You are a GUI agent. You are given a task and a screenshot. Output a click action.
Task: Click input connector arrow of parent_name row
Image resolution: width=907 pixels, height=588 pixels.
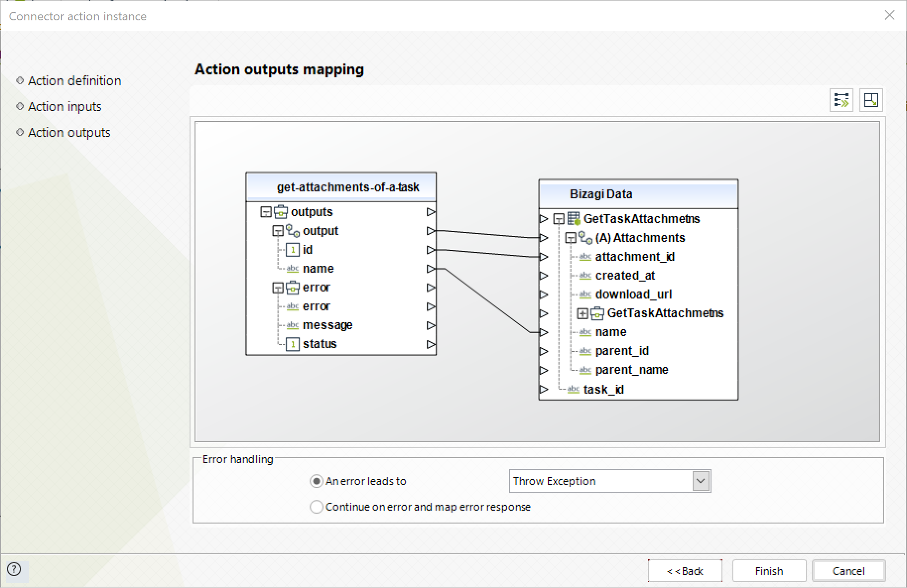click(544, 370)
